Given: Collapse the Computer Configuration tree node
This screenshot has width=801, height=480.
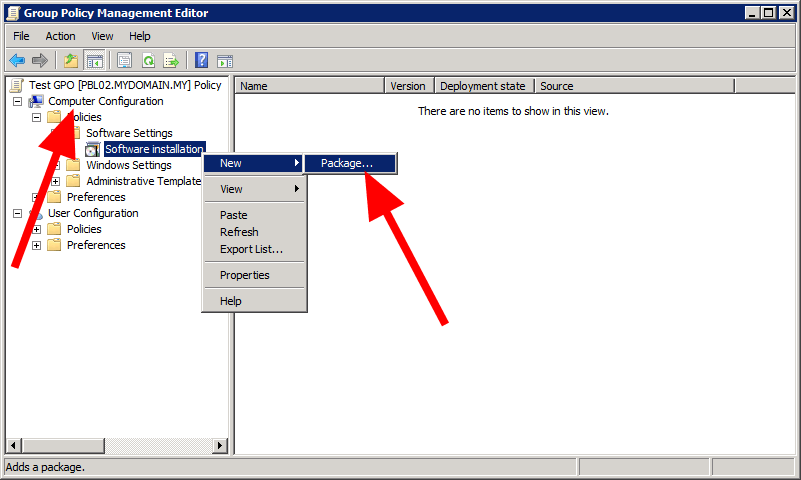Looking at the screenshot, I should click(18, 102).
